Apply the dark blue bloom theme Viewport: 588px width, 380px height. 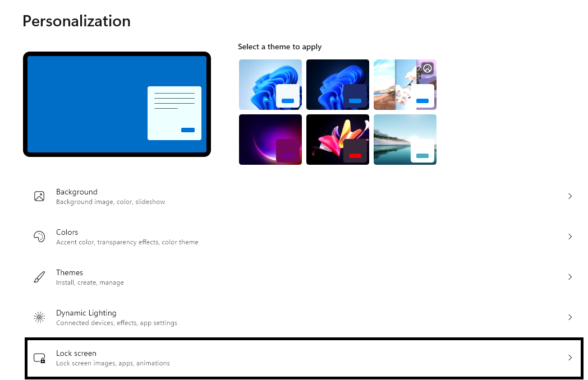click(x=338, y=85)
